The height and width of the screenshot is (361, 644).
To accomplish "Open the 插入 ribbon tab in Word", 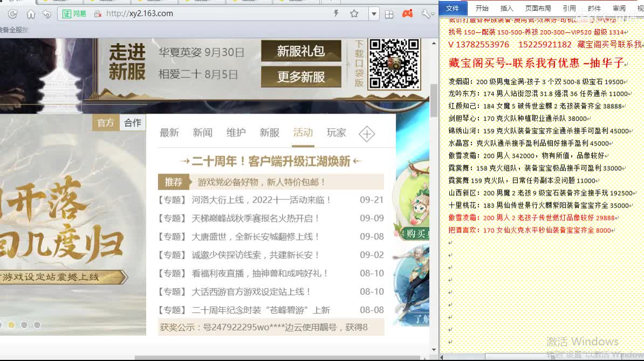I will coord(506,8).
